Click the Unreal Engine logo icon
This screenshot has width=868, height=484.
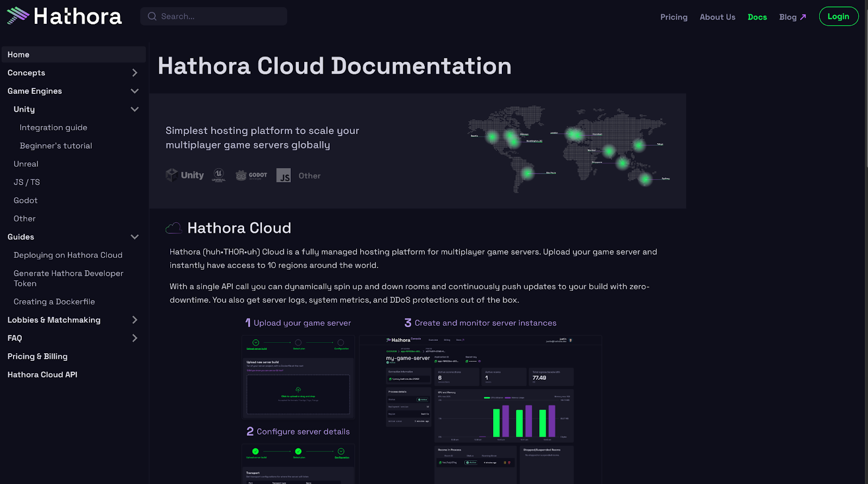(219, 175)
